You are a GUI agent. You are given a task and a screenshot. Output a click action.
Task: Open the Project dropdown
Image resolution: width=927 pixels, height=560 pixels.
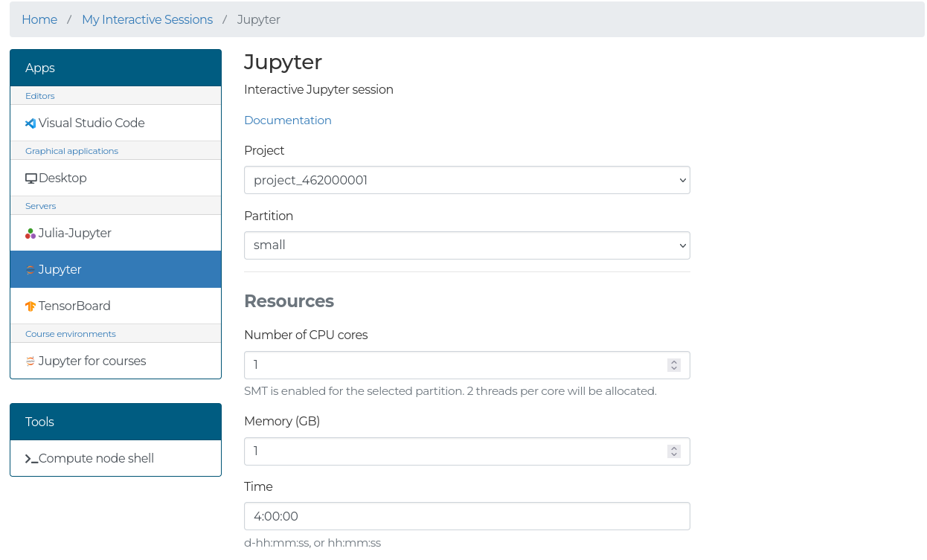click(x=466, y=179)
